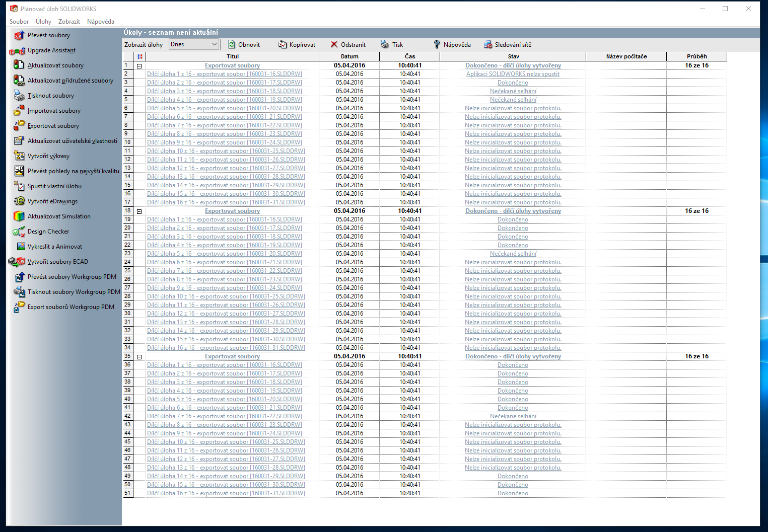
Task: Select row number 25 in the task grid
Action: pyautogui.click(x=128, y=271)
